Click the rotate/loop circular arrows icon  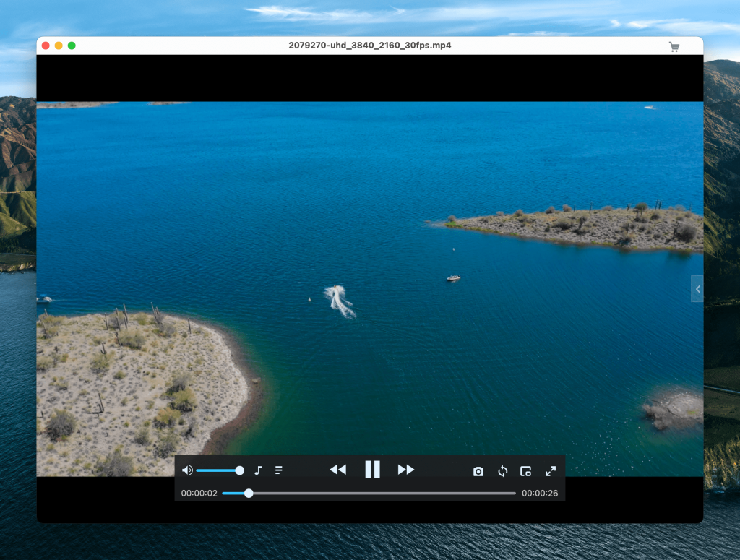503,471
